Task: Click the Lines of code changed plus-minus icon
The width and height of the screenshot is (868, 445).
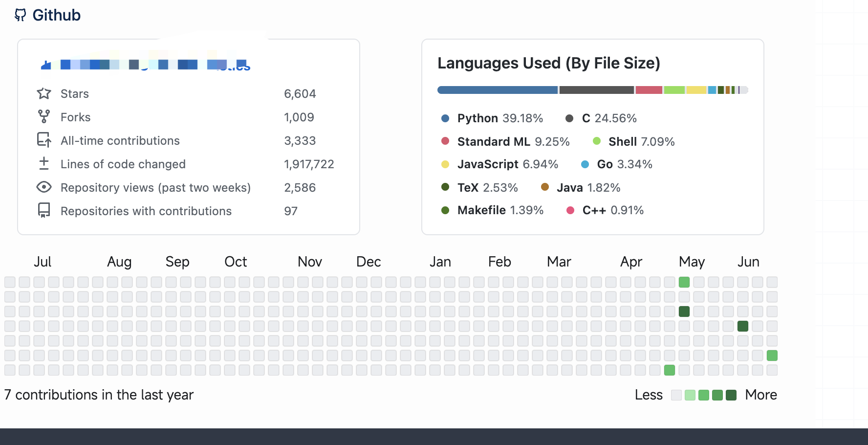Action: click(44, 163)
